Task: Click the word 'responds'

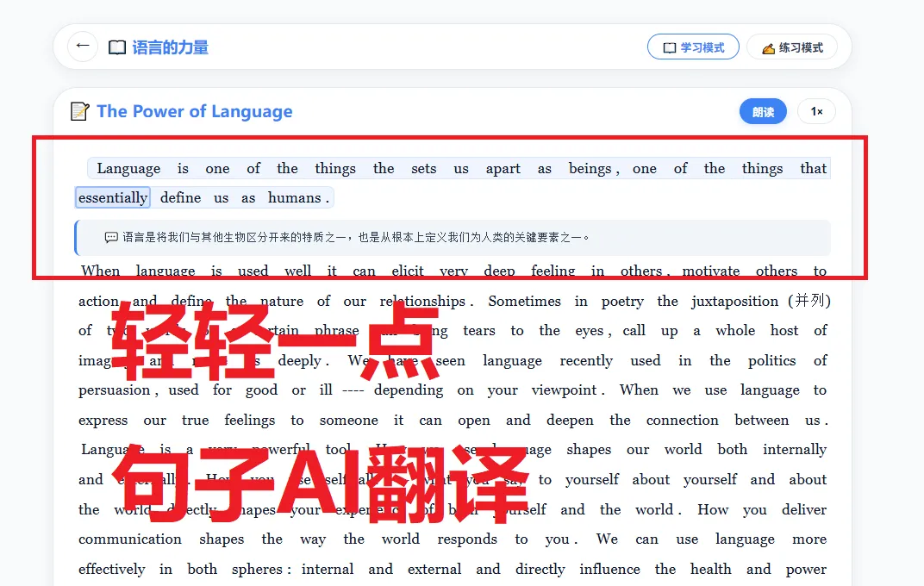Action: 466,539
